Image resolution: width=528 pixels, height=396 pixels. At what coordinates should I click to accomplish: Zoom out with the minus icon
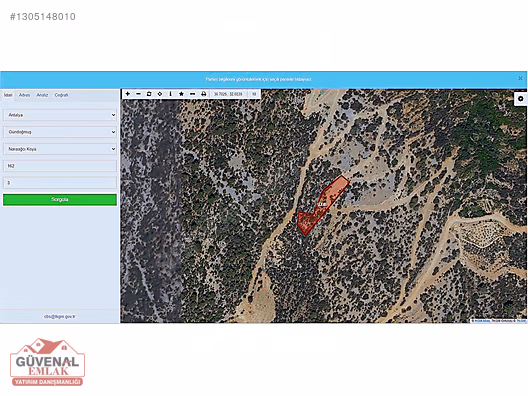(138, 94)
